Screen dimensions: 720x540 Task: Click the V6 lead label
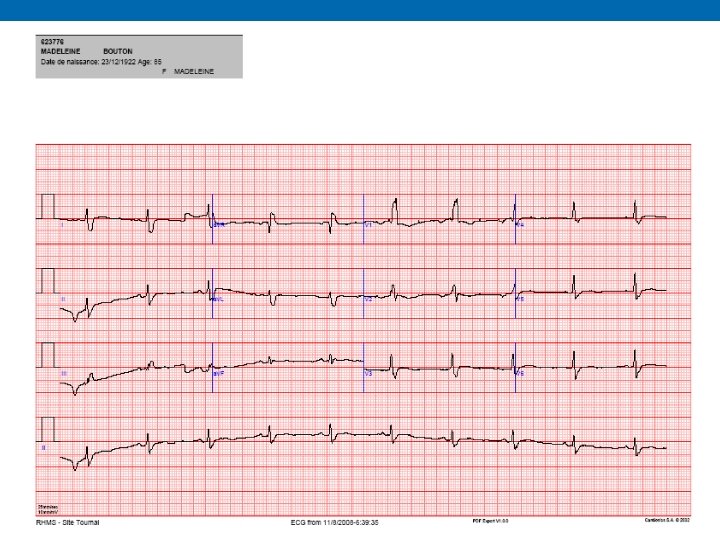(520, 374)
